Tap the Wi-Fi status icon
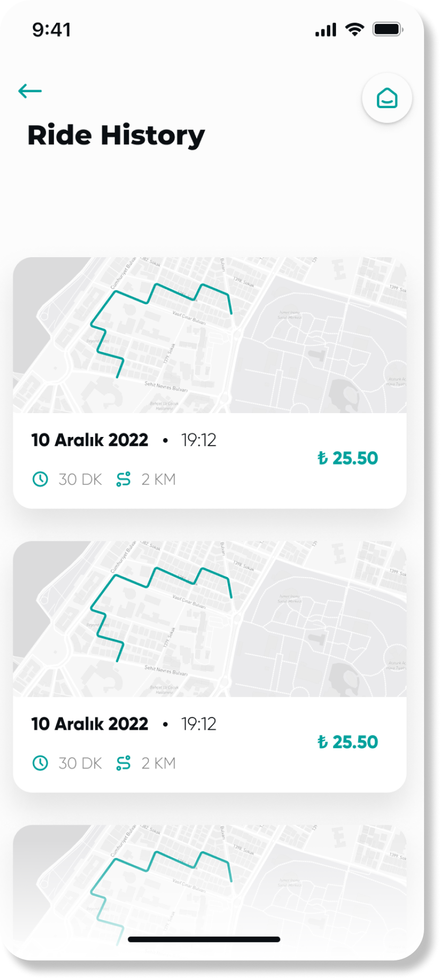 pos(355,29)
